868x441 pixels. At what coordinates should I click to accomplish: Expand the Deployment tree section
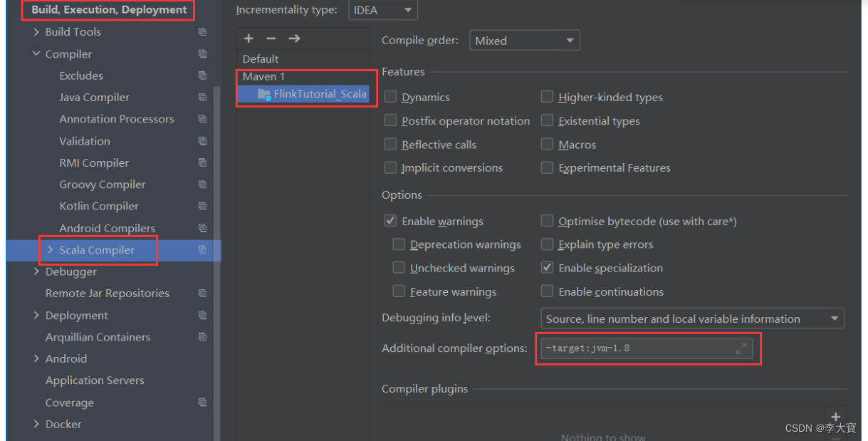point(36,315)
